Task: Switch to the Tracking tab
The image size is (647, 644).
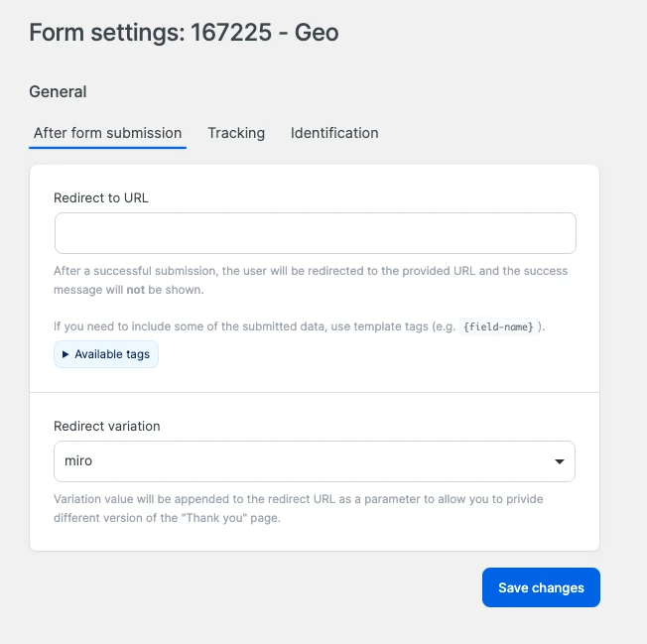Action: [236, 133]
